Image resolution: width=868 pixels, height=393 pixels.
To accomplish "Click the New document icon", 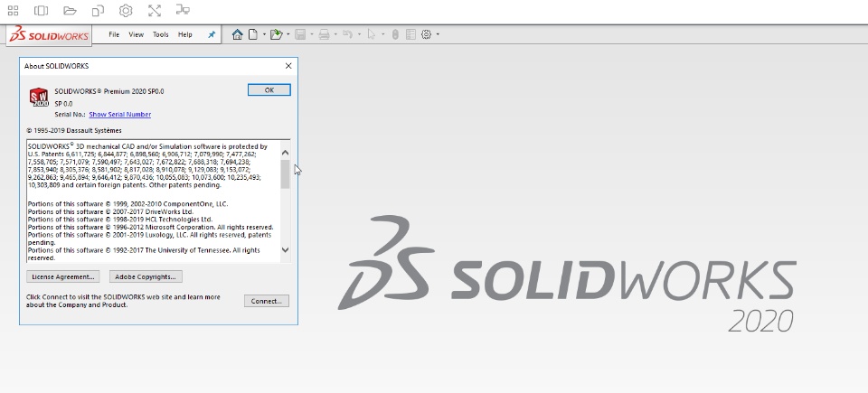I will 252,34.
